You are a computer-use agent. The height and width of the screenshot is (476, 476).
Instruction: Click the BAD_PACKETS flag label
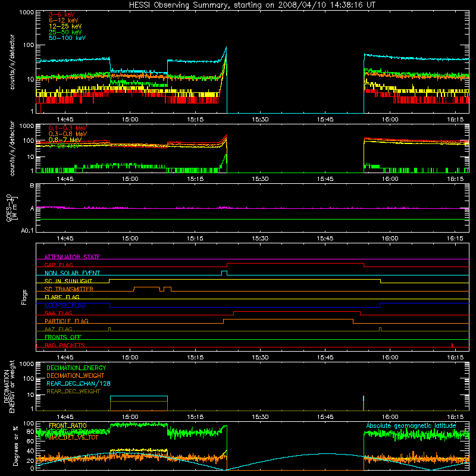[65, 345]
